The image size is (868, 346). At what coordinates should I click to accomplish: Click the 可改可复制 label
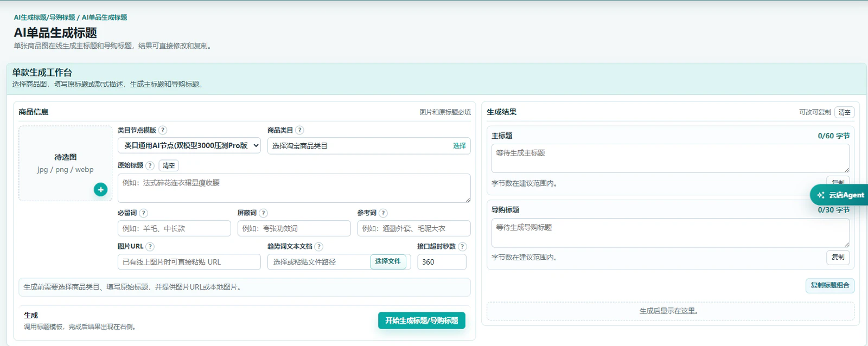click(815, 112)
